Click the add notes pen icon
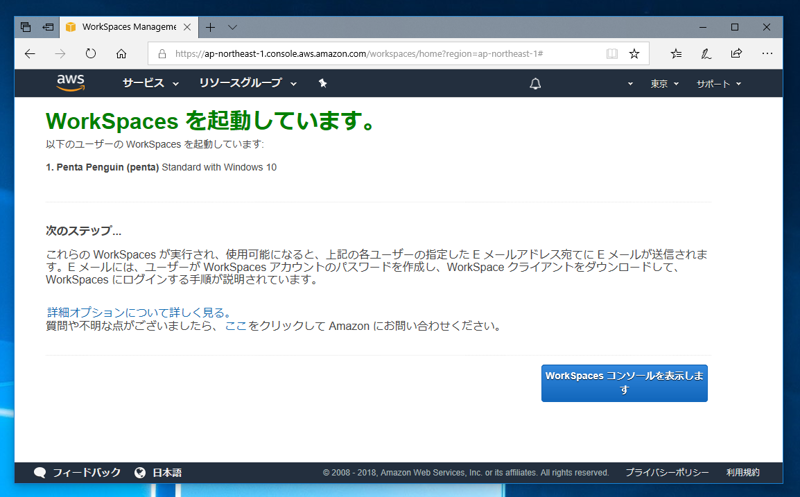Image resolution: width=800 pixels, height=497 pixels. click(706, 54)
